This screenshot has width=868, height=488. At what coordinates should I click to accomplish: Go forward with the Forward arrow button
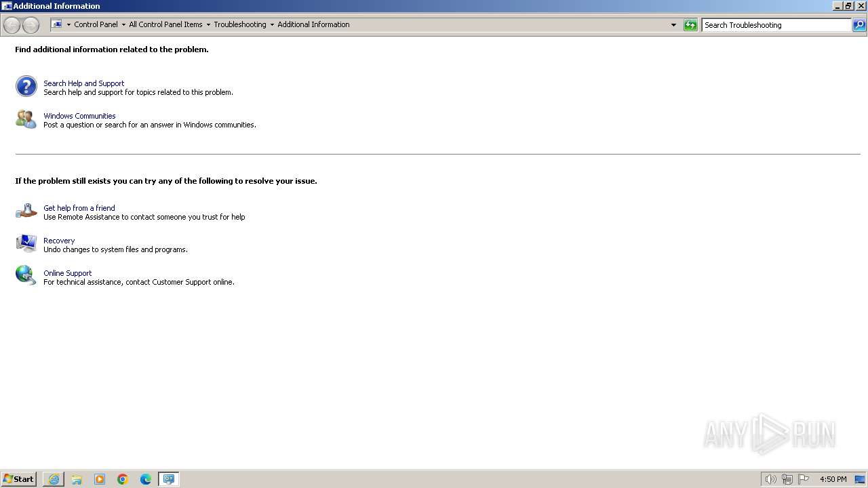click(x=31, y=25)
